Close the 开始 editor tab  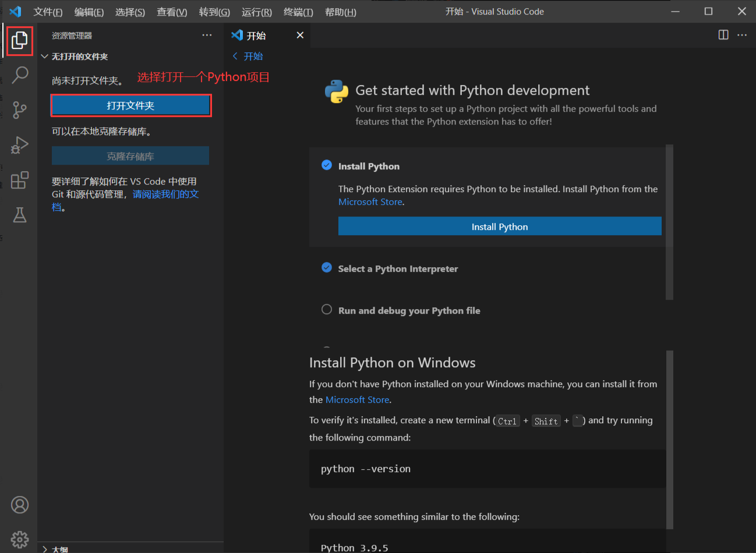(x=300, y=36)
